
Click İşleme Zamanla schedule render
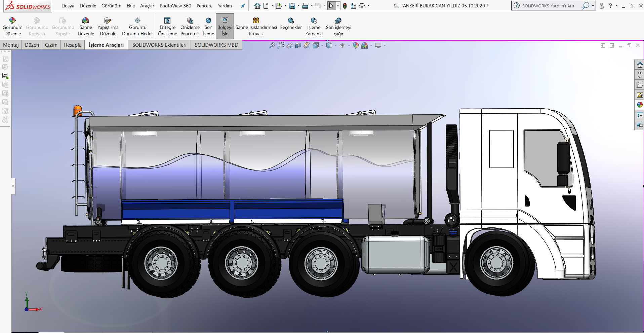point(314,27)
